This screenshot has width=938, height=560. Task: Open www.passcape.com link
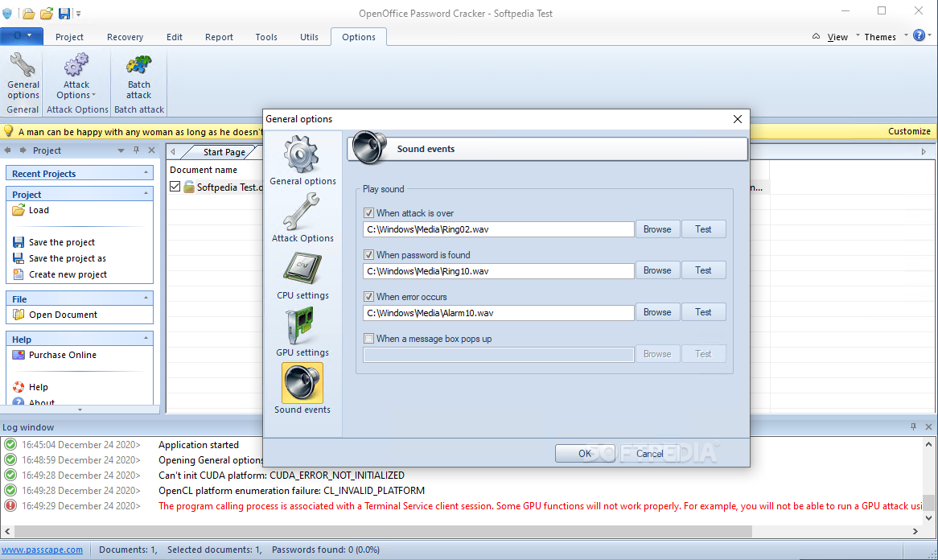(42, 550)
